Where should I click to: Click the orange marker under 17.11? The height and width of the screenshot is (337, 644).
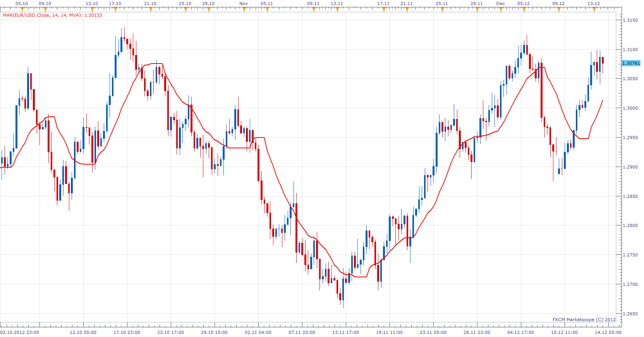click(384, 9)
